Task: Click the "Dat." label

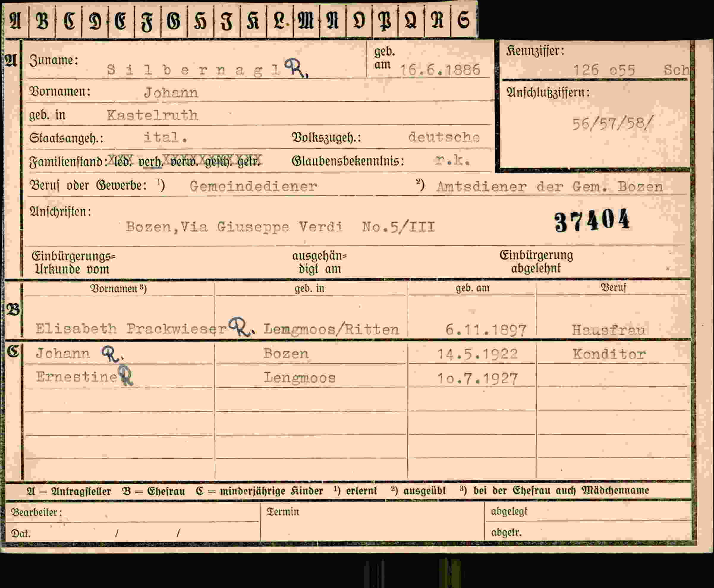Action: tap(21, 534)
